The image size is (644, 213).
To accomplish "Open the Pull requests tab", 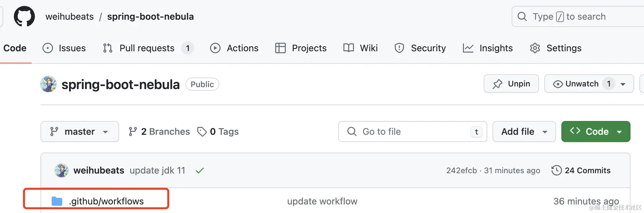I will point(147,48).
